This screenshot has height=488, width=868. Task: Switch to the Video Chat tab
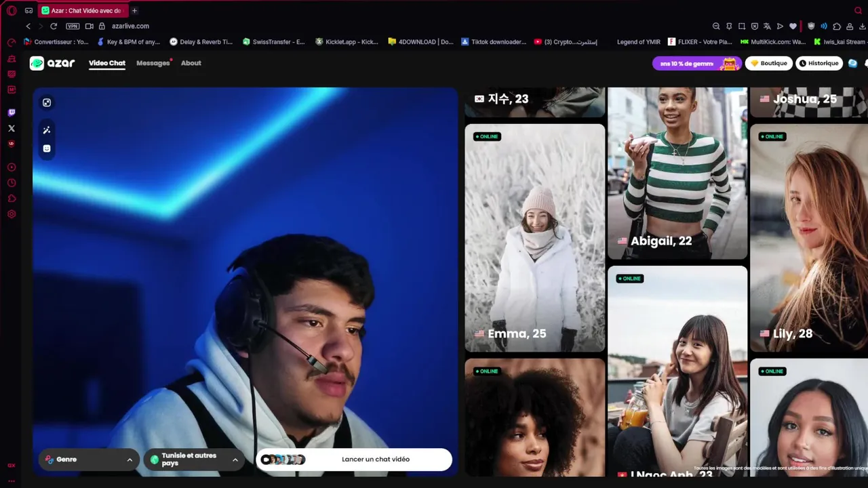point(107,63)
